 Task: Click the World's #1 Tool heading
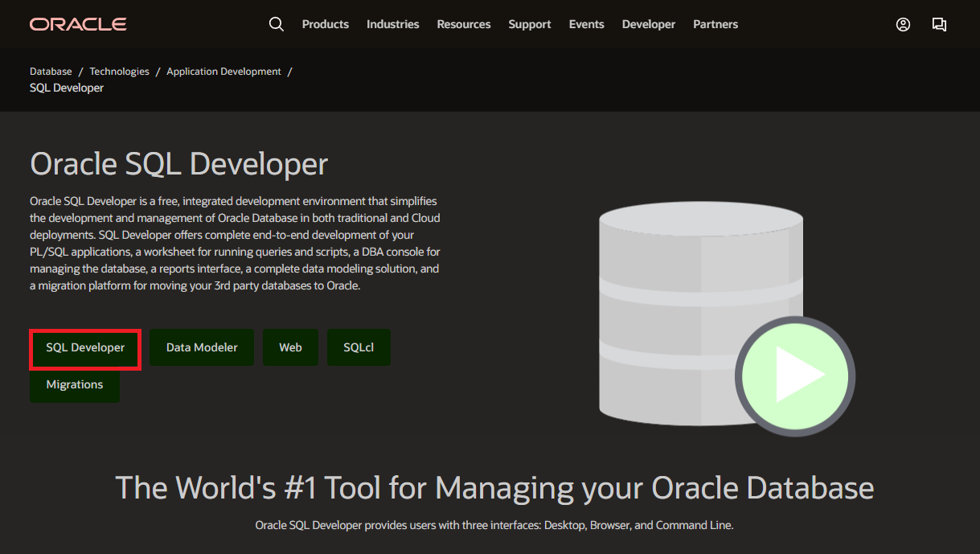tap(494, 487)
